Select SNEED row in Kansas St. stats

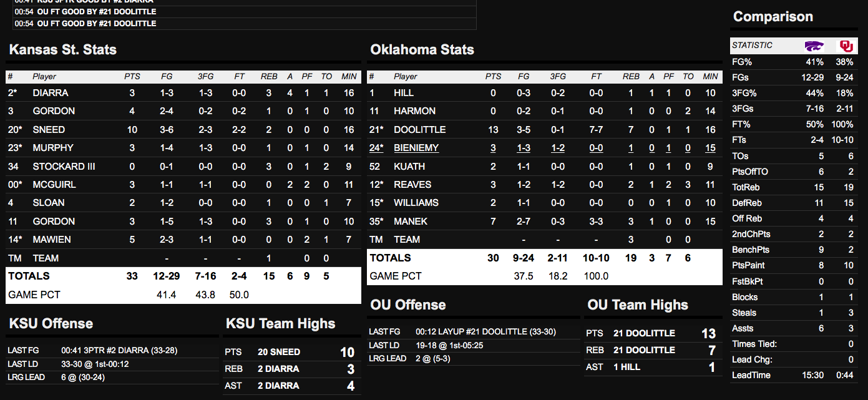tap(183, 130)
